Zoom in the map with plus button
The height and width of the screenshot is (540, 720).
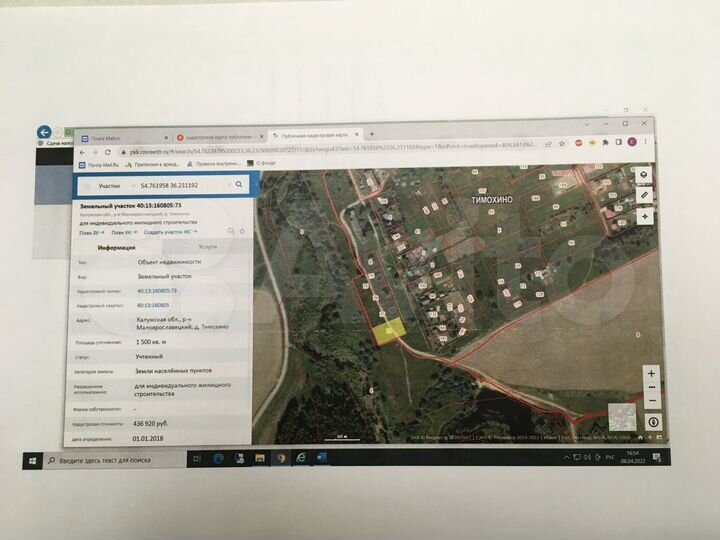pyautogui.click(x=652, y=373)
